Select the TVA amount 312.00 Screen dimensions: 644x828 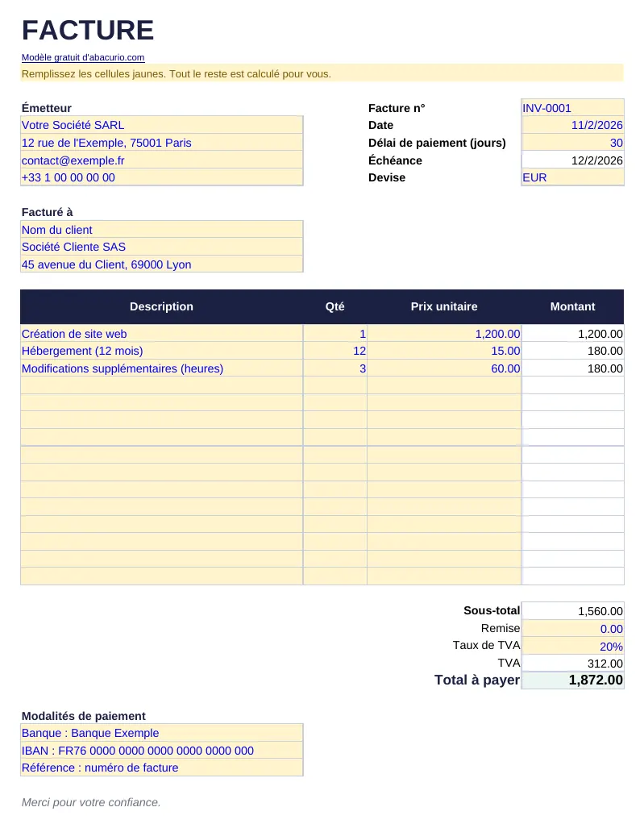click(x=573, y=664)
